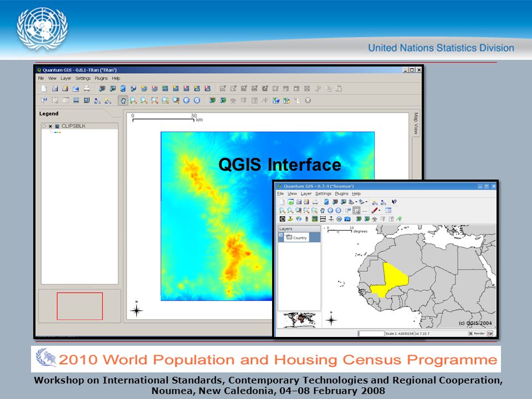Toggle the Country layer visibility checkbox
Screen dimensions: 532x399
[280, 235]
